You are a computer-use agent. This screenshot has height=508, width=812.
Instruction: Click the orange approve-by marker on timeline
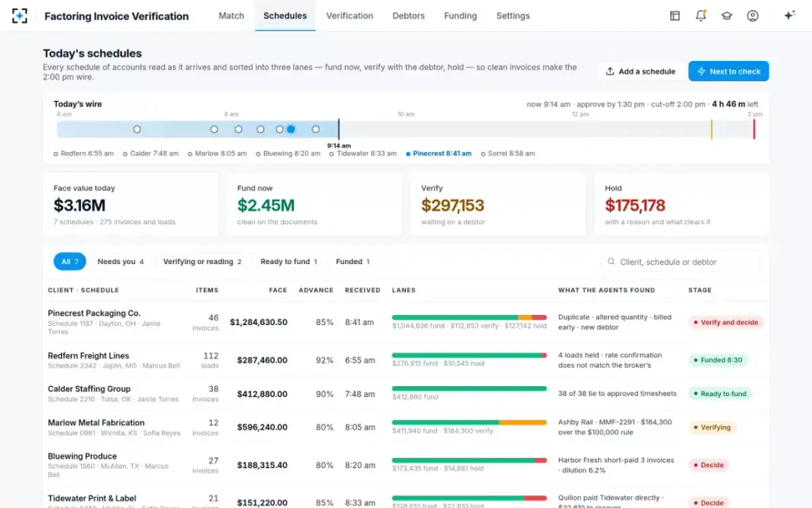711,129
